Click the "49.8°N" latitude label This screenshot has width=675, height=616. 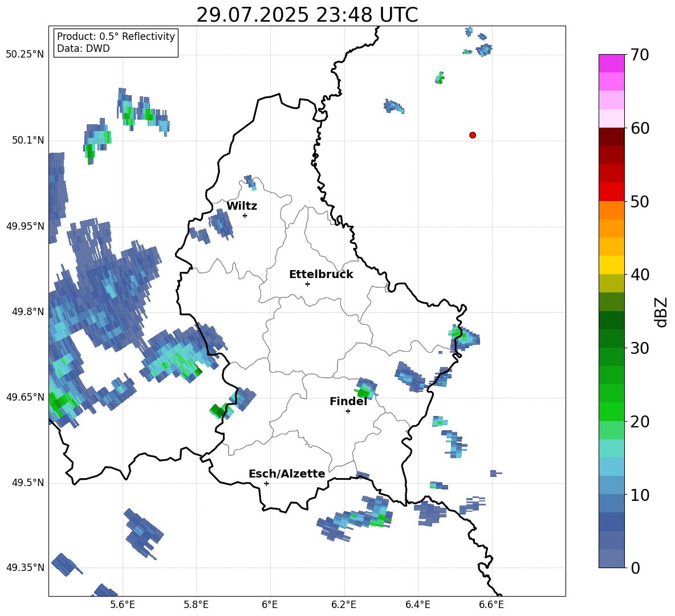coord(28,312)
